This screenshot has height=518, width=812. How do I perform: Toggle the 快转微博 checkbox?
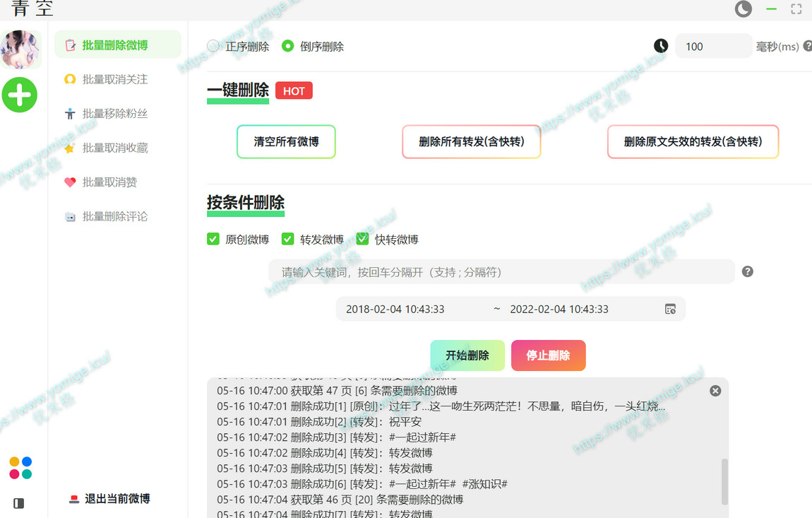[362, 239]
